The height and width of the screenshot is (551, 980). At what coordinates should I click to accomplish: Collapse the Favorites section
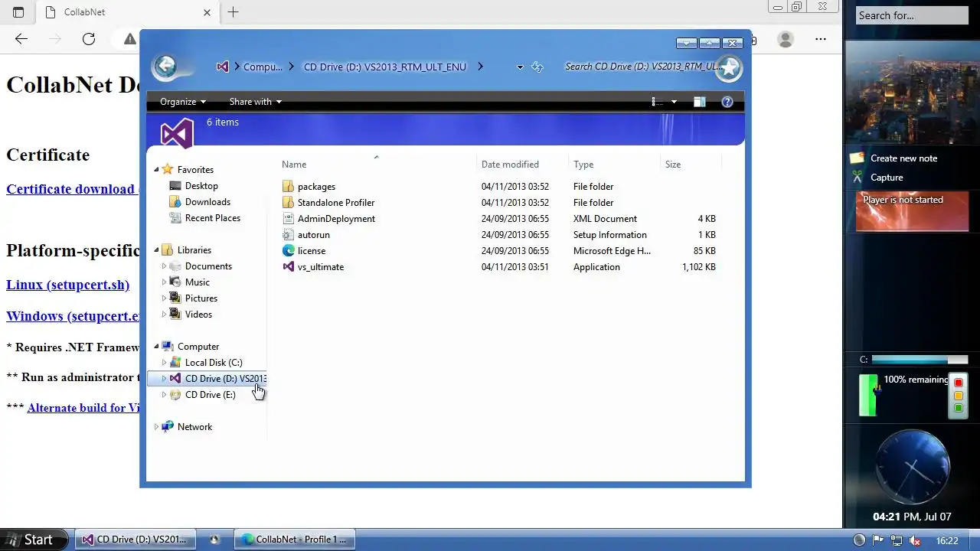point(156,170)
